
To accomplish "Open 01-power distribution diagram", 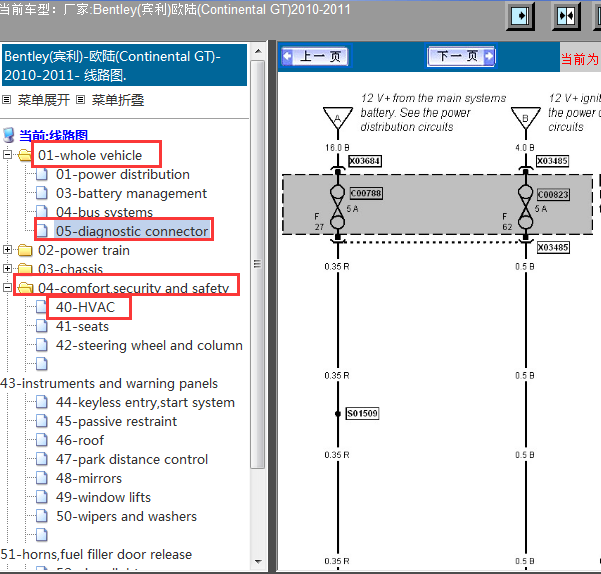I will click(x=123, y=174).
